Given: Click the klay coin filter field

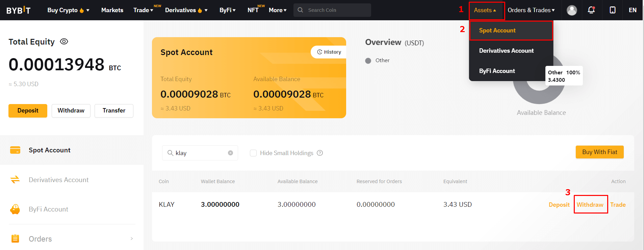Looking at the screenshot, I should [x=200, y=153].
